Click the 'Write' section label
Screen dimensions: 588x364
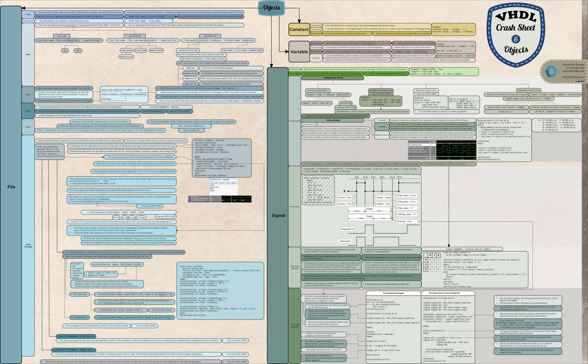[28, 111]
